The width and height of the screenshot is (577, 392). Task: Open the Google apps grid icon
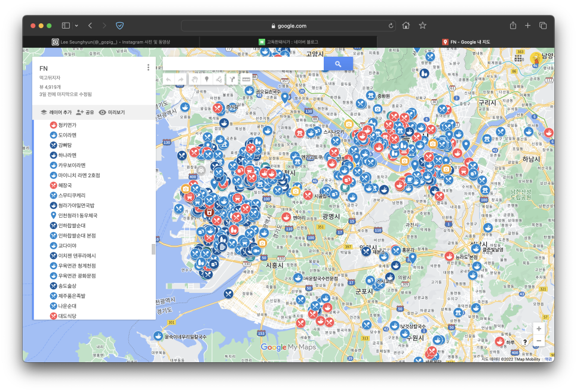(x=519, y=58)
